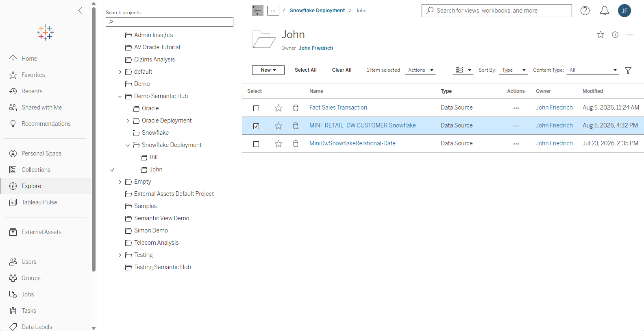The width and height of the screenshot is (644, 331).
Task: Open Recents in sidebar
Action: point(32,91)
